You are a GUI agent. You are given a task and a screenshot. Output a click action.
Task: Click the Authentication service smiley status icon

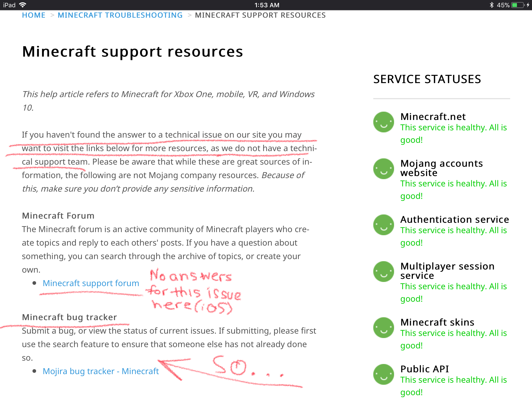pos(383,225)
